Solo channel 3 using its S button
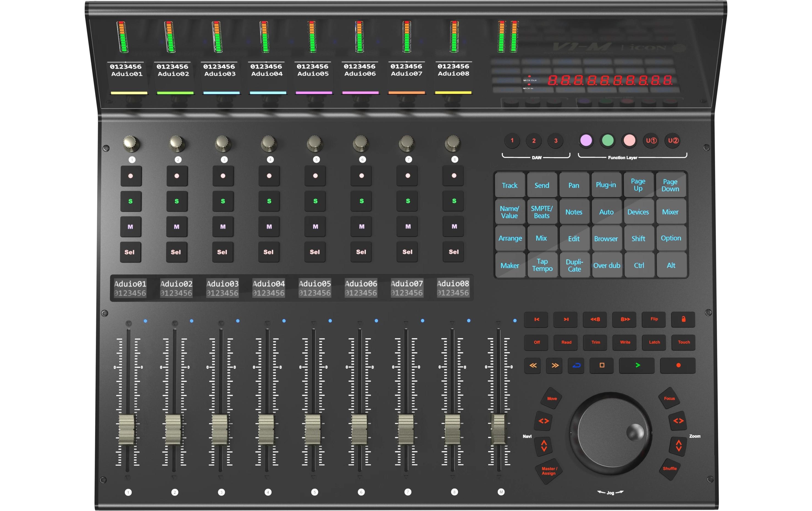The image size is (812, 511). 222,201
